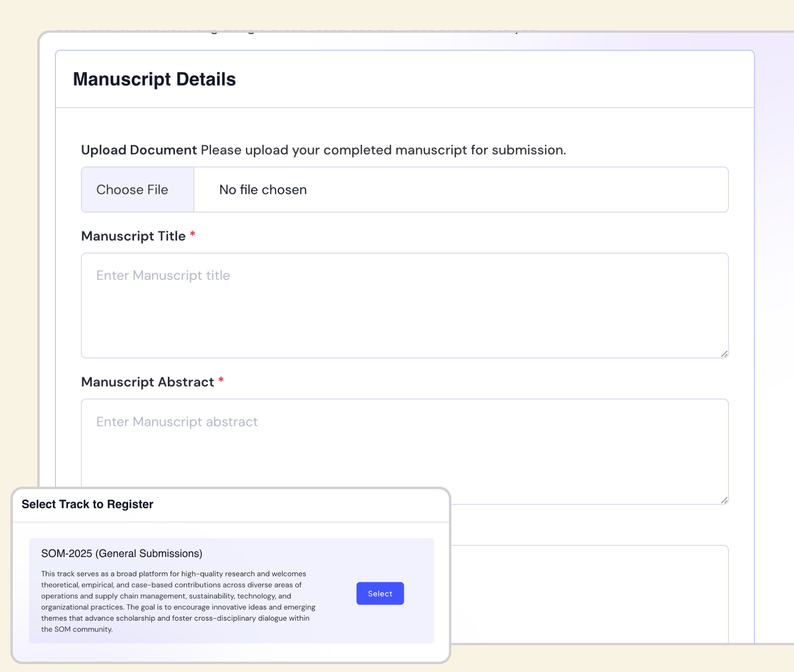
Task: Click the No file chosen area
Action: coord(263,189)
